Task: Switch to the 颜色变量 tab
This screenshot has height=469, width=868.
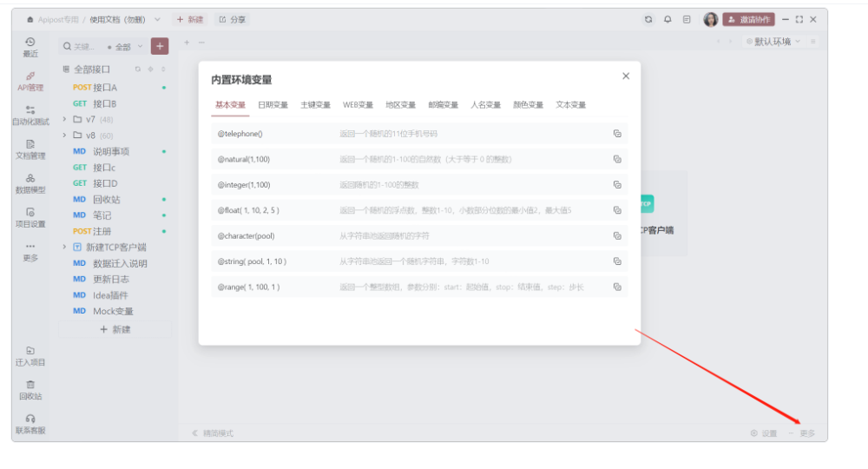Action: [x=528, y=104]
